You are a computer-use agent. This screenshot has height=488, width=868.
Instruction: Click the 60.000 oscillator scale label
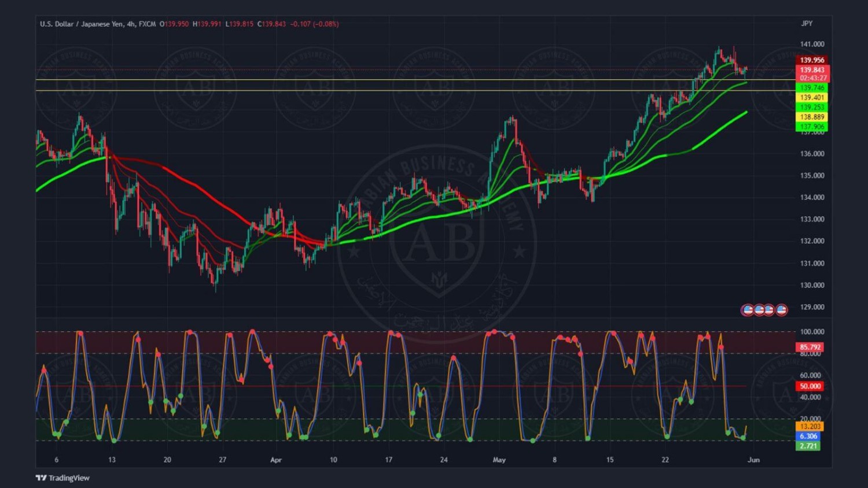pos(810,375)
